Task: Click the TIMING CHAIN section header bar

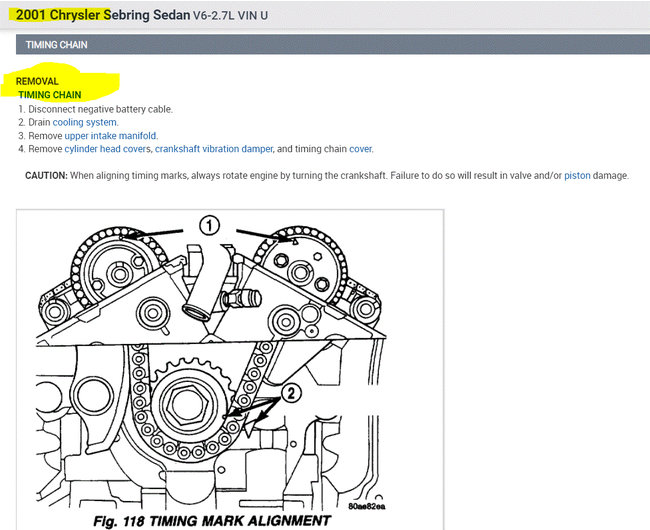Action: (332, 44)
